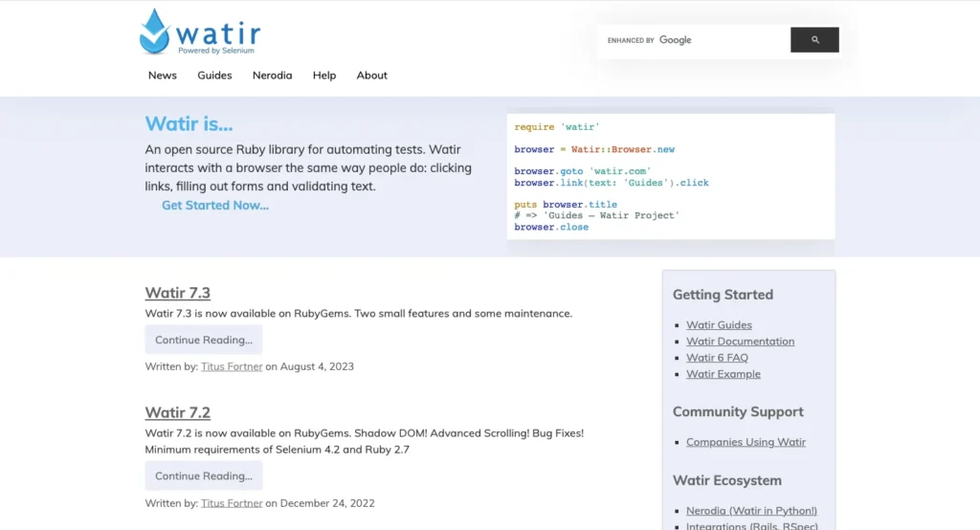Click the Watir Ecosystem sidebar heading

click(727, 480)
